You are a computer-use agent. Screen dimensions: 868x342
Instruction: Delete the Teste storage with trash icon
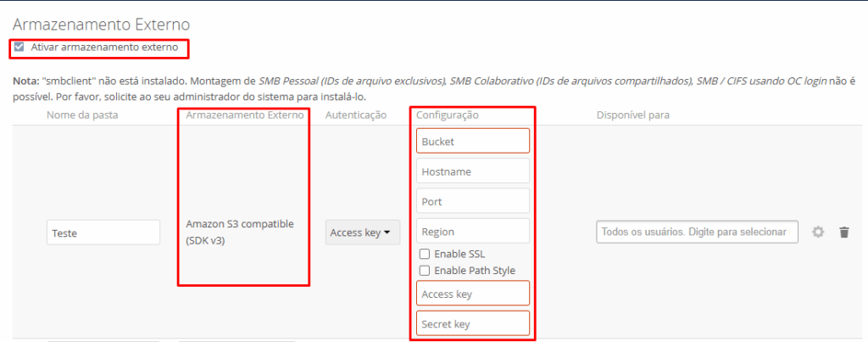pos(843,232)
